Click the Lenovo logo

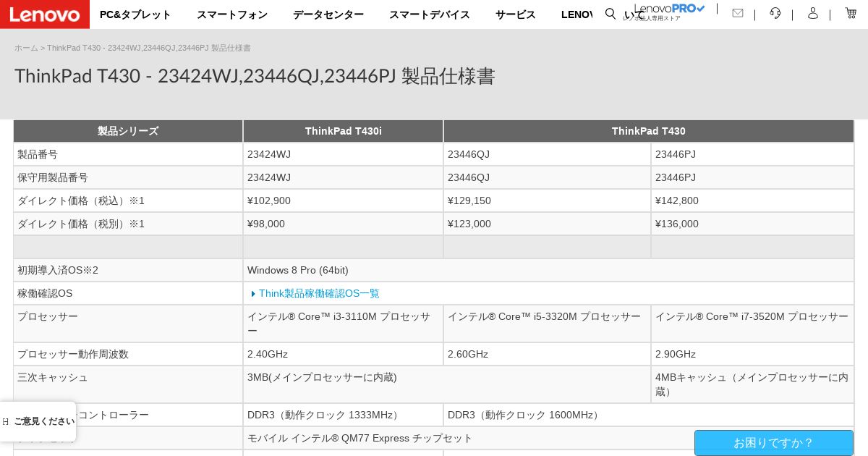45,14
